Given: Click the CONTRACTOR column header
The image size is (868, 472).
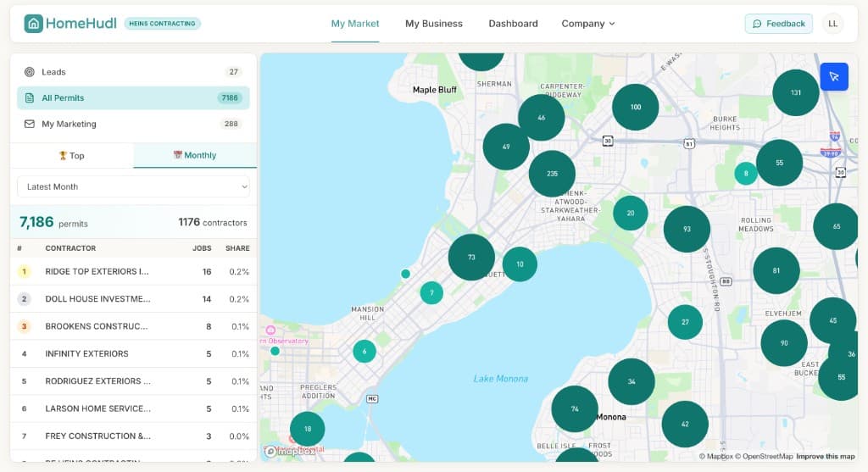Looking at the screenshot, I should [70, 248].
